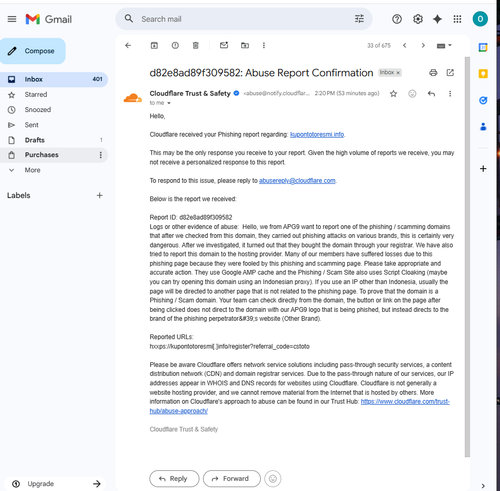The width and height of the screenshot is (500, 491).
Task: Mark the email as unread
Action: pos(224,45)
